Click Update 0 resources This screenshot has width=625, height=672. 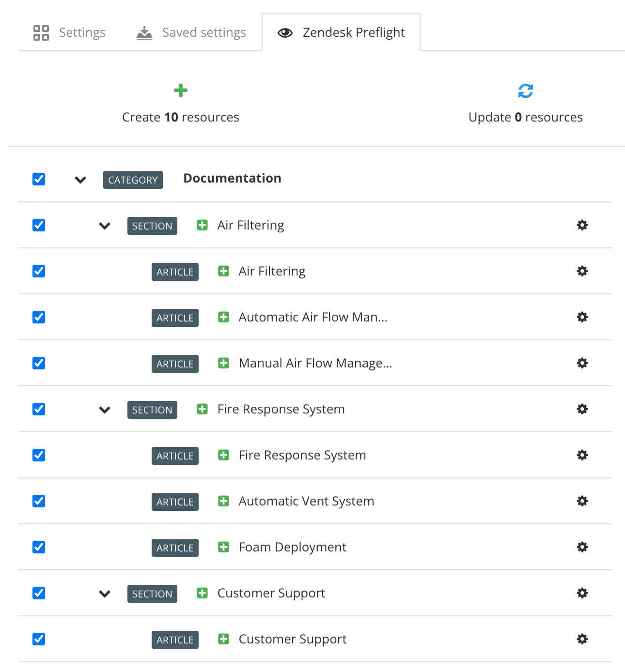526,117
